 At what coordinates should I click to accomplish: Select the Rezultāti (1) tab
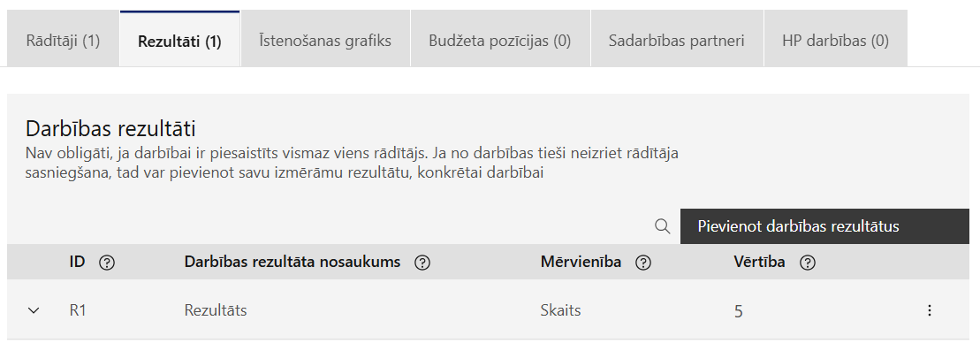(179, 39)
